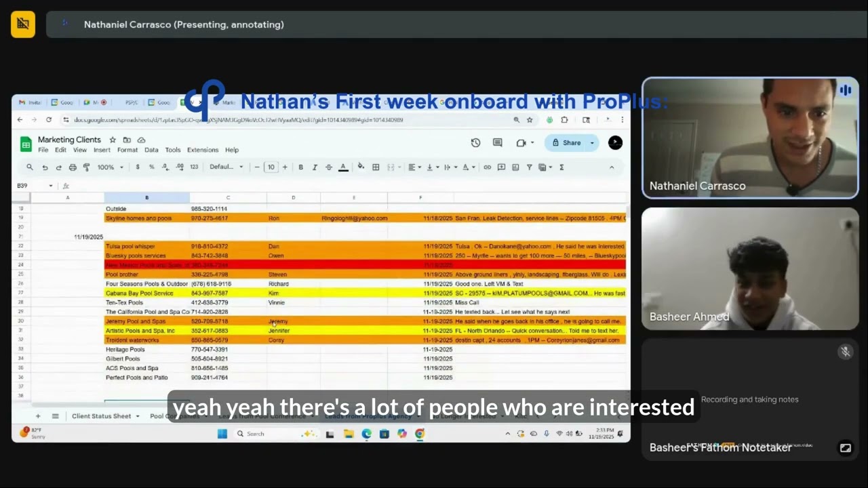This screenshot has width=868, height=488.
Task: Click the search menus magnifier in Sheets toolbar
Action: point(29,167)
